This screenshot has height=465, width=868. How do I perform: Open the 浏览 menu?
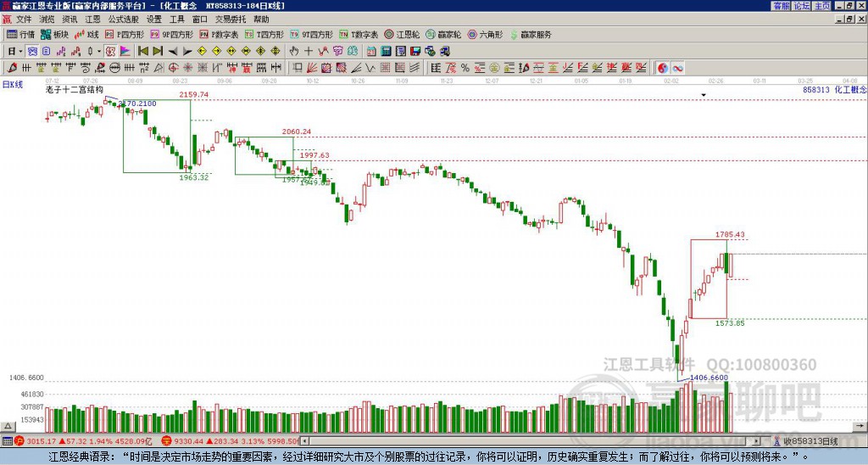click(x=47, y=20)
